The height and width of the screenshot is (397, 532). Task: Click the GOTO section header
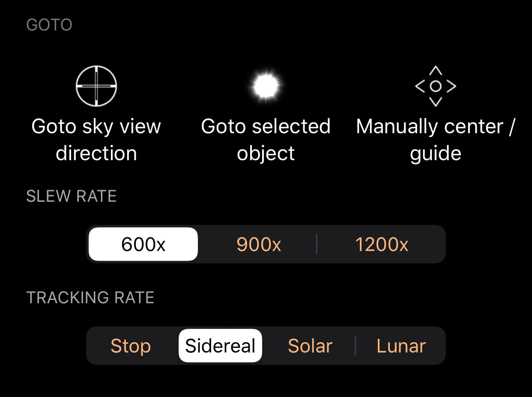[x=49, y=25]
